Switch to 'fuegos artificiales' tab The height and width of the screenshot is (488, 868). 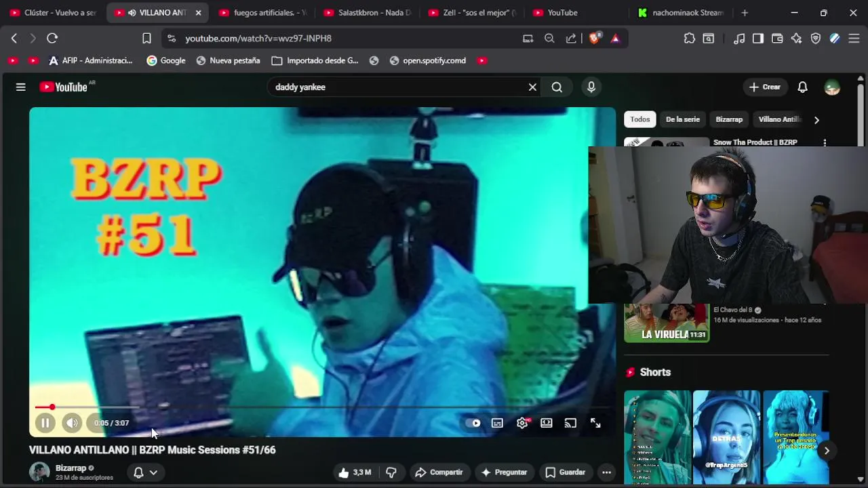264,12
